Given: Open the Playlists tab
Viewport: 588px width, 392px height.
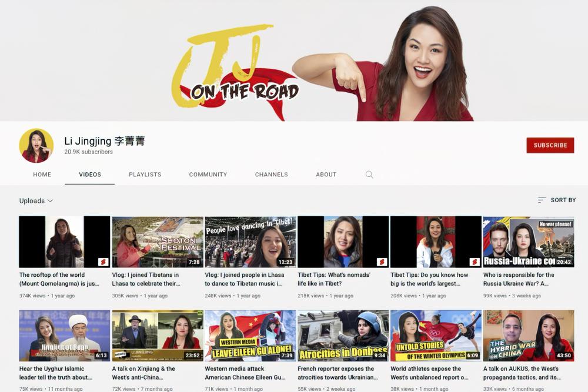Looking at the screenshot, I should (145, 175).
